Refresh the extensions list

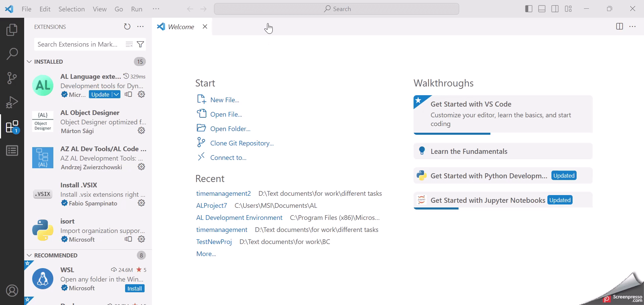pyautogui.click(x=127, y=27)
